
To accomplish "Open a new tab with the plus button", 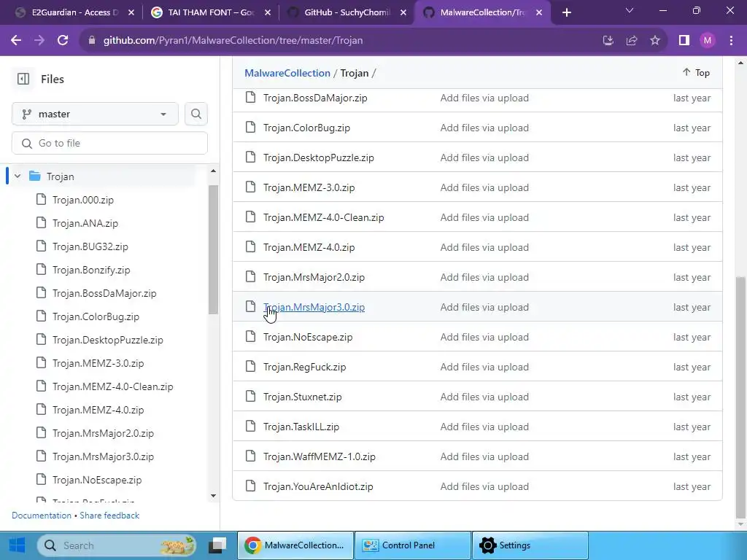I will coord(566,12).
